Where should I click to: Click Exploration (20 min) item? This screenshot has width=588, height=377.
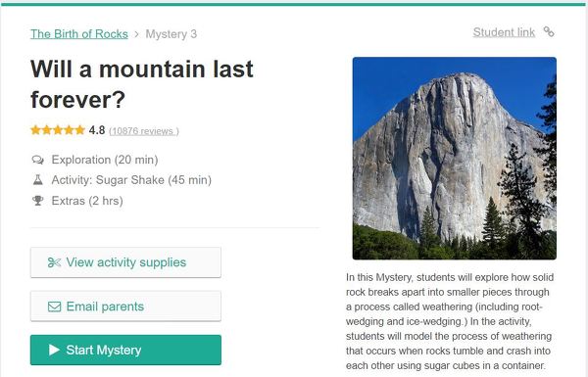click(105, 160)
